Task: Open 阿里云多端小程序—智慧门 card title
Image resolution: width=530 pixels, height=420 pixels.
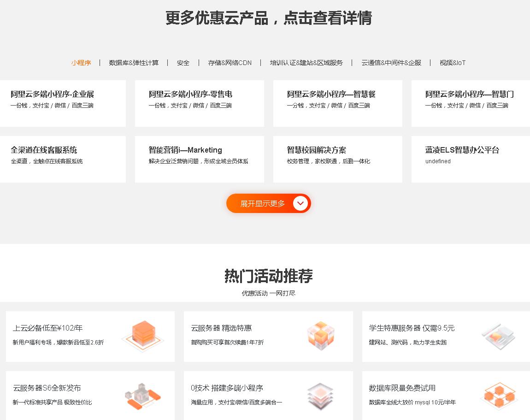Action: point(470,94)
